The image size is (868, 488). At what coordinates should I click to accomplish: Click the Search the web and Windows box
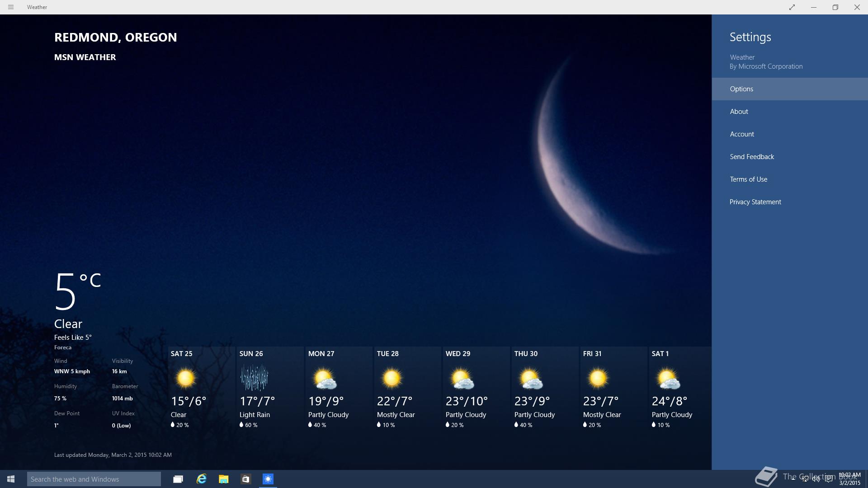(x=94, y=479)
